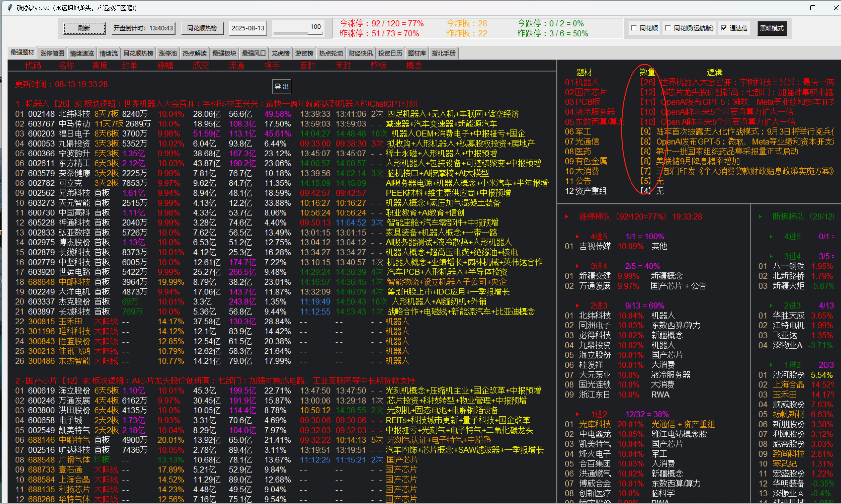841x504 pixels.
Task: Switch on 黑暗模式 dark mode
Action: coord(772,28)
